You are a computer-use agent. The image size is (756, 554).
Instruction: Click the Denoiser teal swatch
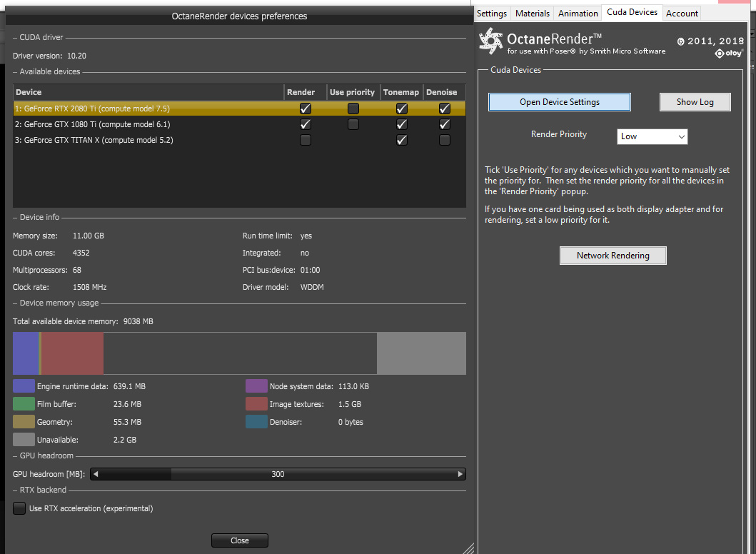pos(256,422)
